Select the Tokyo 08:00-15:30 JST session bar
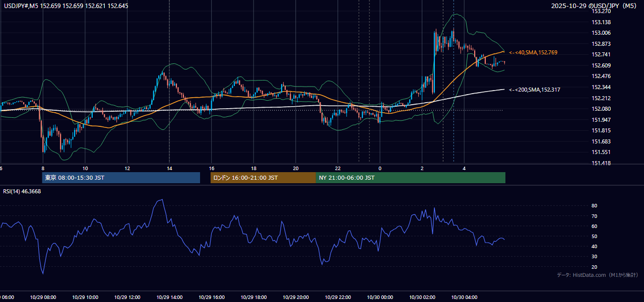Image resolution: width=644 pixels, height=302 pixels. point(121,178)
